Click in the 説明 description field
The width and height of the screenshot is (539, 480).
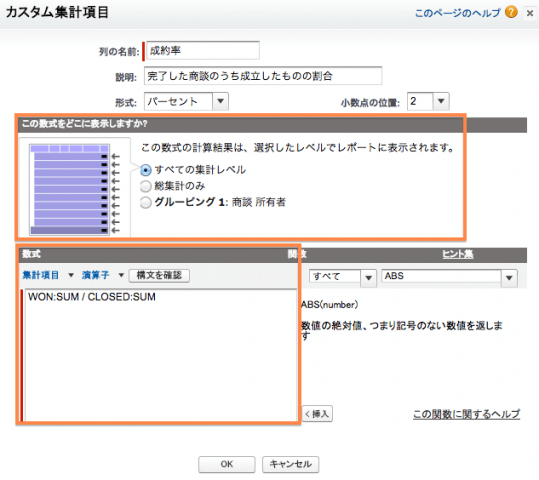coord(263,76)
